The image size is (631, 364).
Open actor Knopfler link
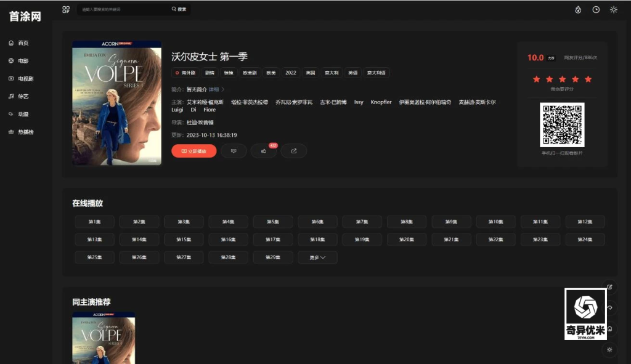tap(381, 102)
